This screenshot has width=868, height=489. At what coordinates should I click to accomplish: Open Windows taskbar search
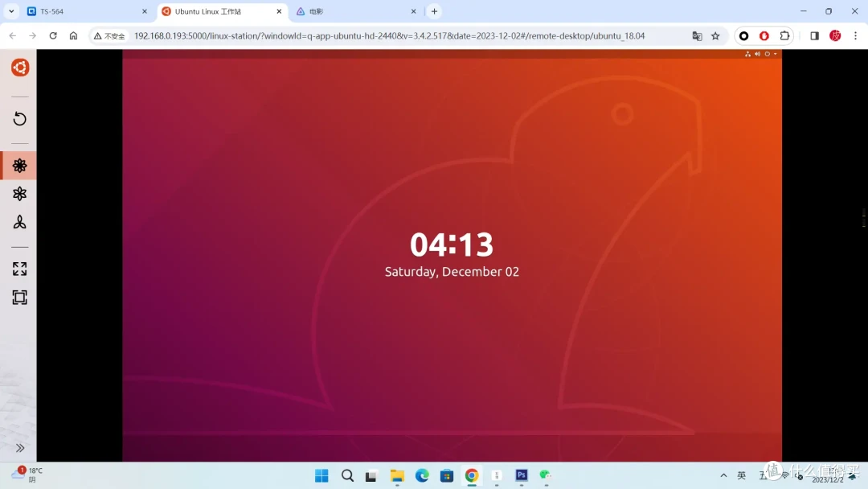pyautogui.click(x=347, y=475)
